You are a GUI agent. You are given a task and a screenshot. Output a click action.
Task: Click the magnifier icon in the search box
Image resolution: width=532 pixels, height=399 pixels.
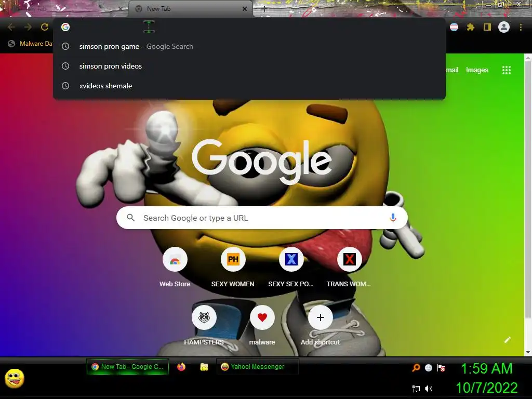click(x=130, y=218)
